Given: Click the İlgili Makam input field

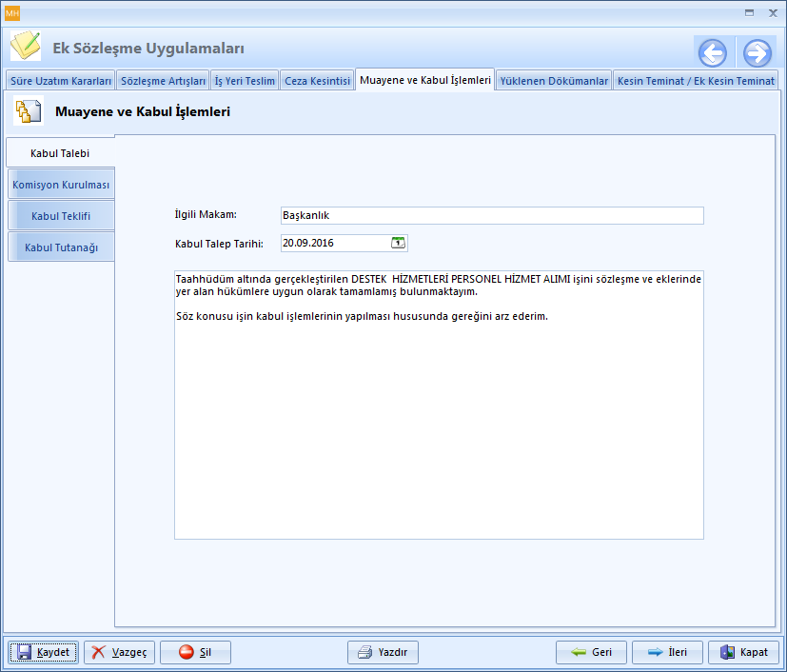Looking at the screenshot, I should [491, 215].
